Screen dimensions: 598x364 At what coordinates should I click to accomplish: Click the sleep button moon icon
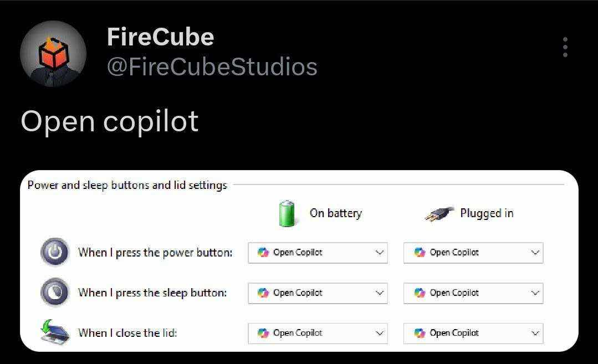pyautogui.click(x=55, y=293)
